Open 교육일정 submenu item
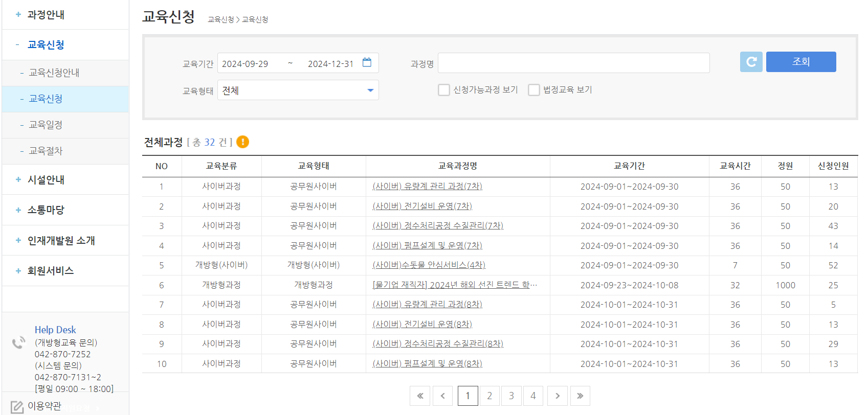This screenshot has height=415, width=868. pyautogui.click(x=65, y=125)
